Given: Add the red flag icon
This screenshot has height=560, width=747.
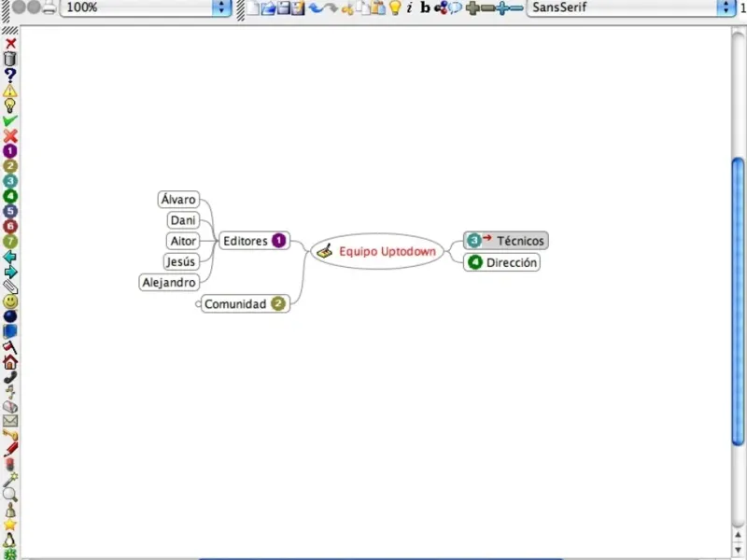Looking at the screenshot, I should coord(10,347).
